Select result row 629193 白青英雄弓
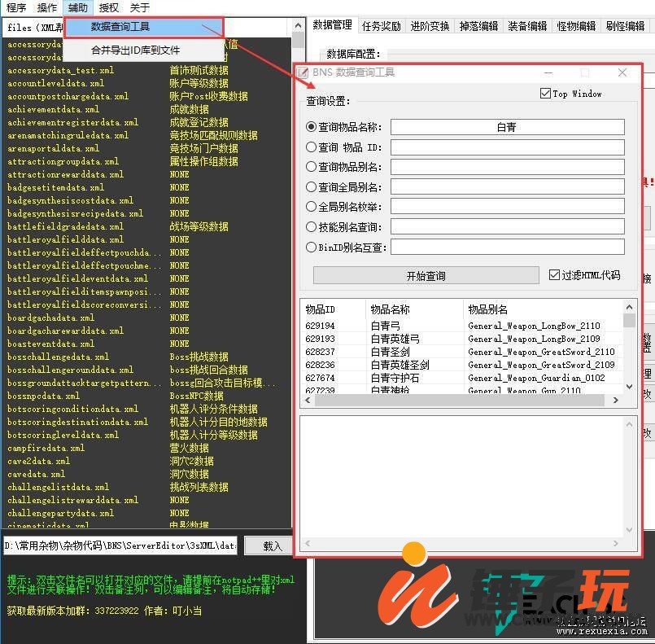Viewport: 655px width, 644px height. (x=461, y=339)
